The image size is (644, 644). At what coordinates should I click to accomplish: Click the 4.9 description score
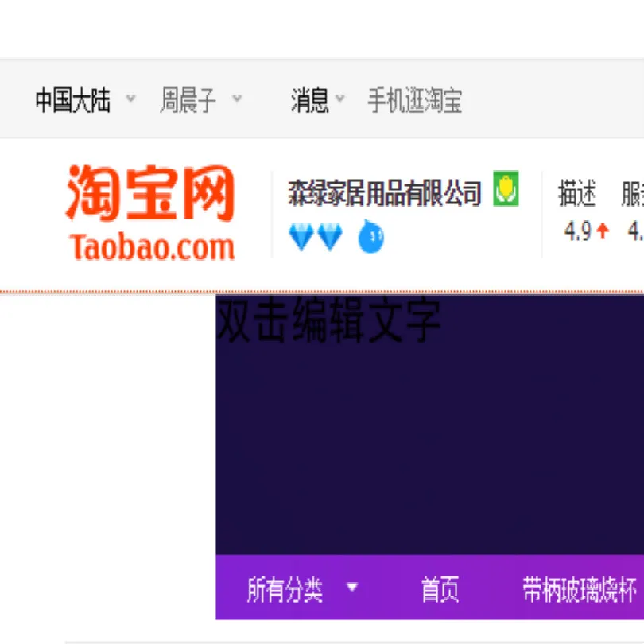(577, 231)
